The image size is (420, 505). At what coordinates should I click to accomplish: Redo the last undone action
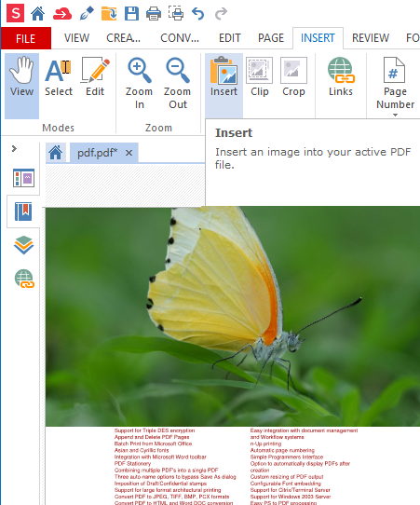[x=221, y=14]
